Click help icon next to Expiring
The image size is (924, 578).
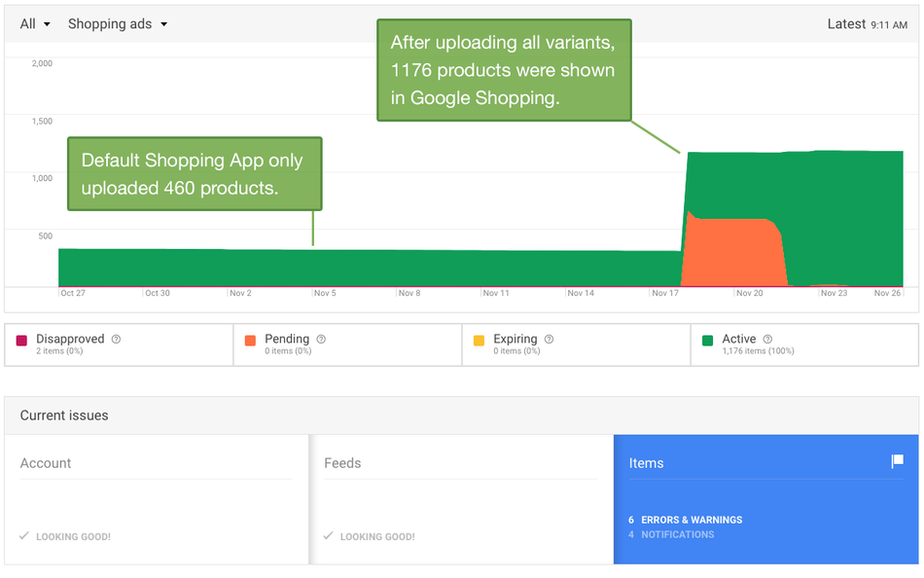coord(549,340)
